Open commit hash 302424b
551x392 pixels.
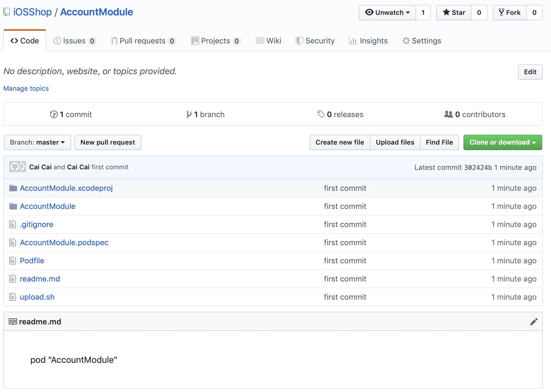[478, 167]
